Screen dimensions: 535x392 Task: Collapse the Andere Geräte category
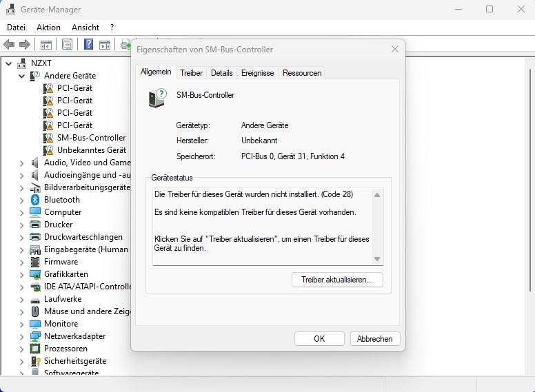point(22,76)
